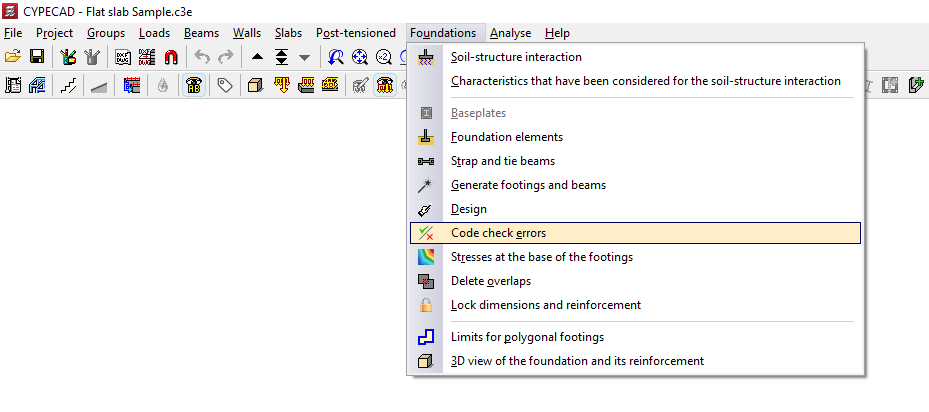The height and width of the screenshot is (412, 929).
Task: Choose Generate footings and beams
Action: 635,185
